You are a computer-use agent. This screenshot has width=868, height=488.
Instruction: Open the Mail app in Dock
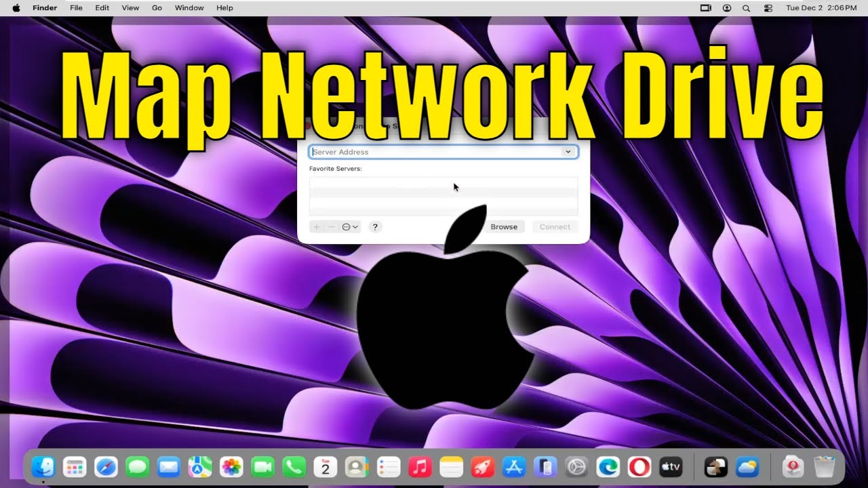[x=168, y=467]
